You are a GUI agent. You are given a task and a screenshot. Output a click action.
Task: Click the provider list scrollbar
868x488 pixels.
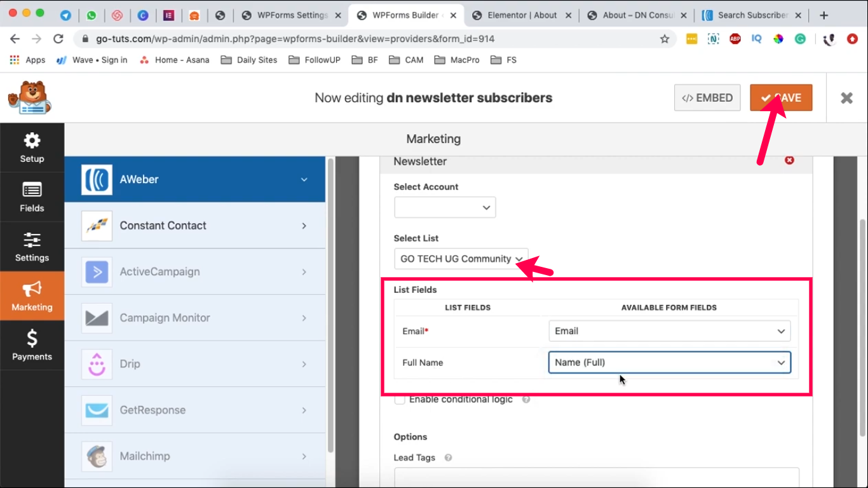coord(330,305)
